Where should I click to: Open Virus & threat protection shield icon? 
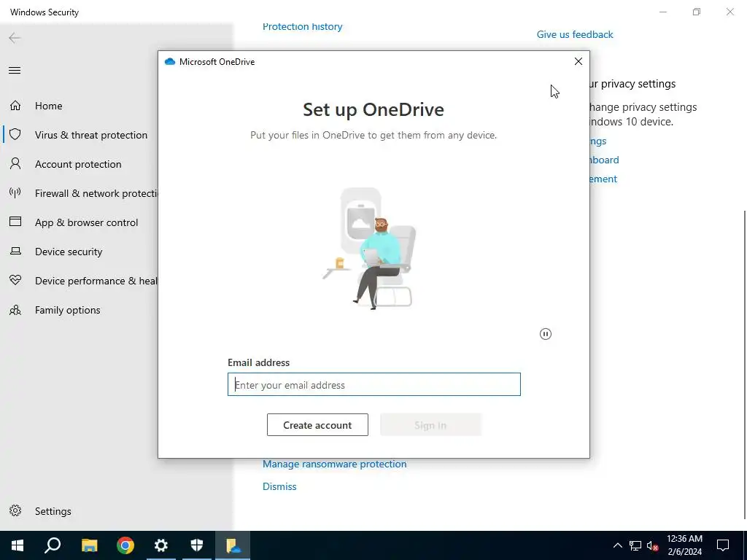[x=15, y=135]
